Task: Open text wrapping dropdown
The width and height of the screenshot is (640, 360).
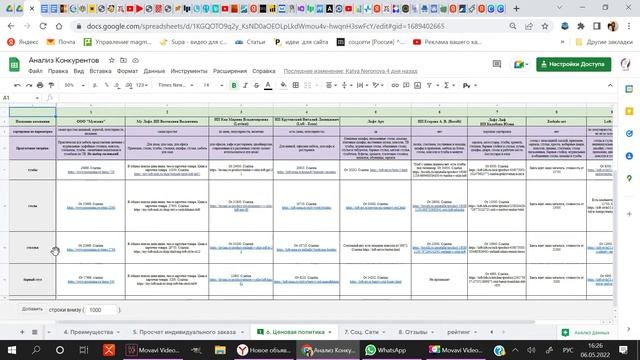Action: click(362, 85)
